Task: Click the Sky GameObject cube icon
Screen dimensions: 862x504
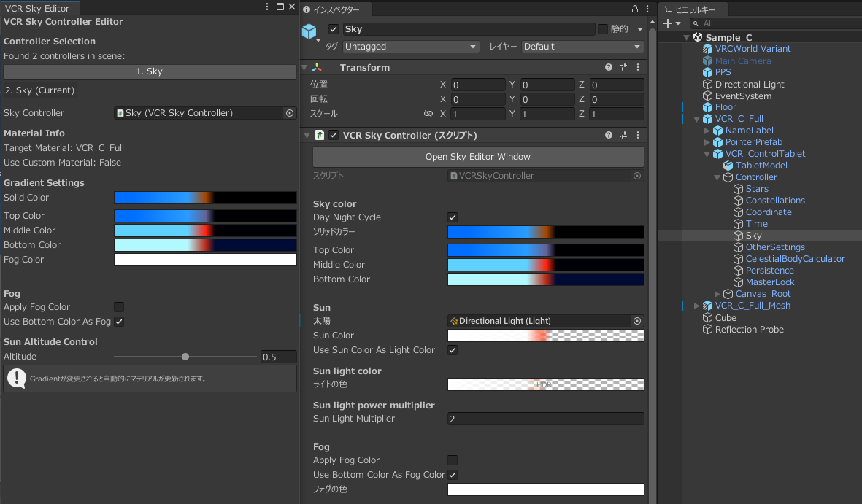Action: pyautogui.click(x=309, y=31)
